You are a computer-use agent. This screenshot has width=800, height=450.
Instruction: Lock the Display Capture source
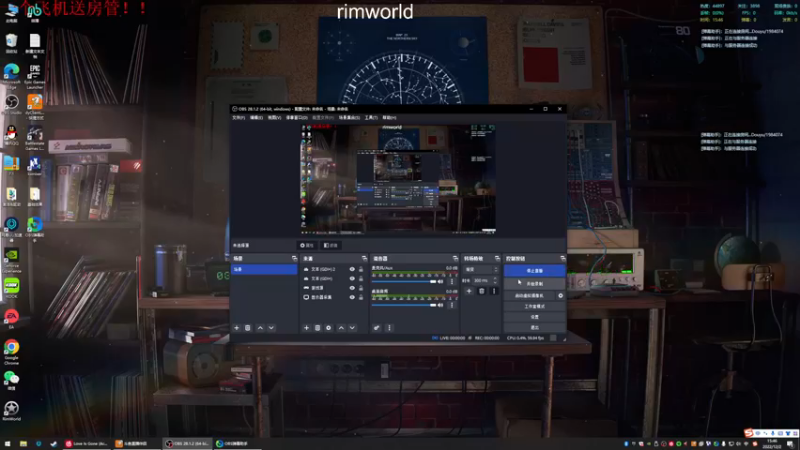(361, 297)
